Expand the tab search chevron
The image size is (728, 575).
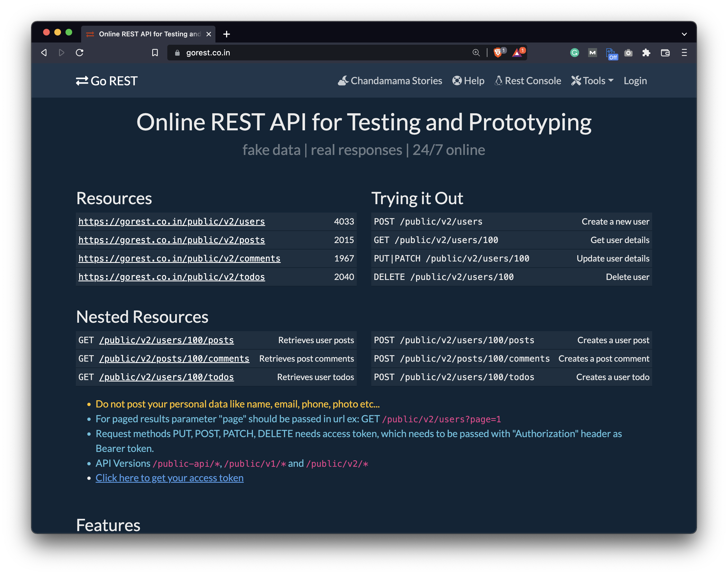click(x=684, y=34)
